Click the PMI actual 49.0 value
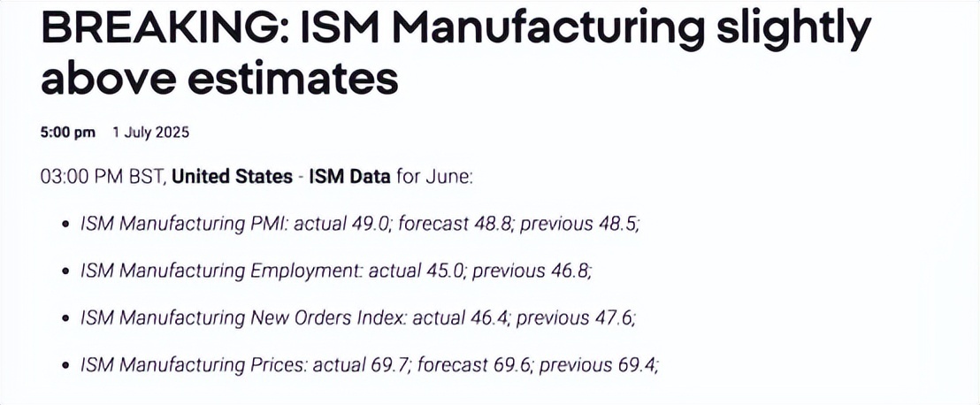Image resolution: width=980 pixels, height=405 pixels. (342, 225)
